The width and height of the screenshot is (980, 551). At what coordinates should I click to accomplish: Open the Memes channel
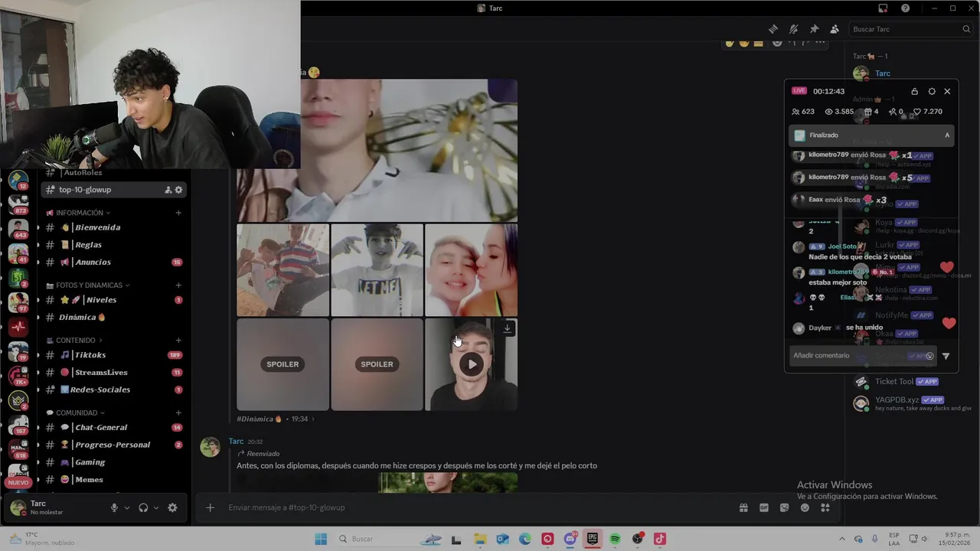click(113, 480)
